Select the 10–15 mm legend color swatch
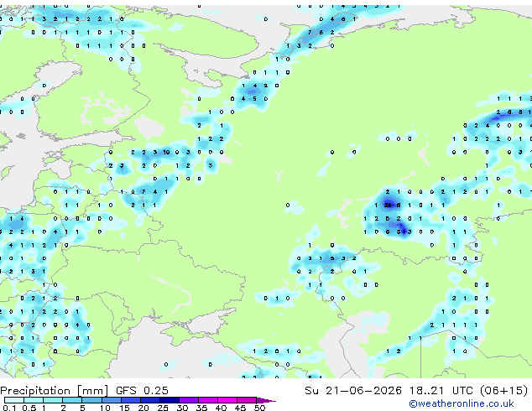 point(112,400)
